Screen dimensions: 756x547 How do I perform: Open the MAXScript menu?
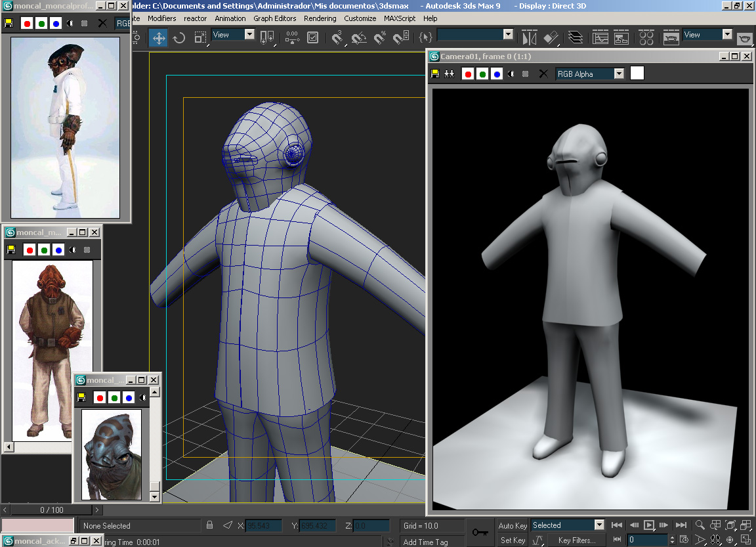point(400,18)
